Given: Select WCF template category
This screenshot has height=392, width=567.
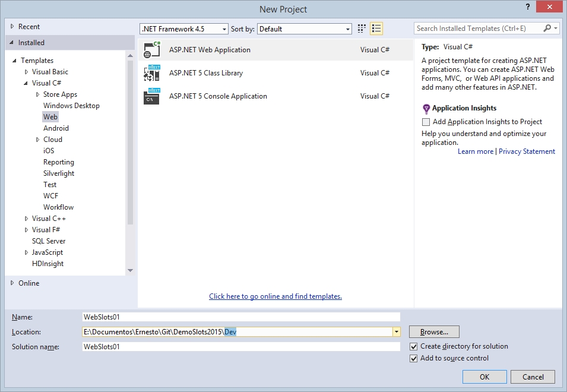Looking at the screenshot, I should pos(50,195).
